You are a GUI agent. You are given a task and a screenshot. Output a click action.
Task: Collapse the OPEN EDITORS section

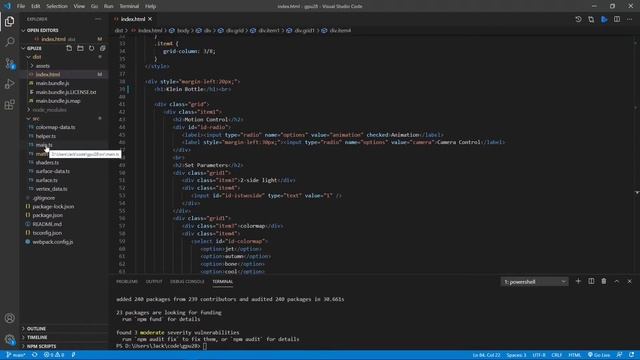(x=42, y=30)
